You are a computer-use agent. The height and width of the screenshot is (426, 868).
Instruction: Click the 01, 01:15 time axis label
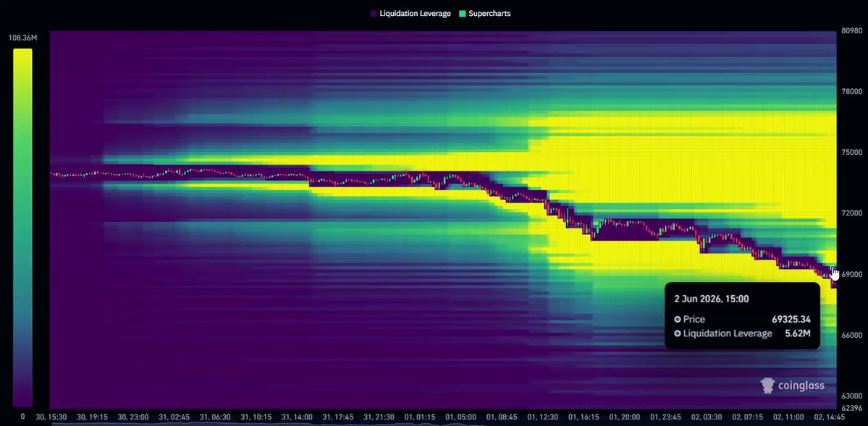(420, 417)
